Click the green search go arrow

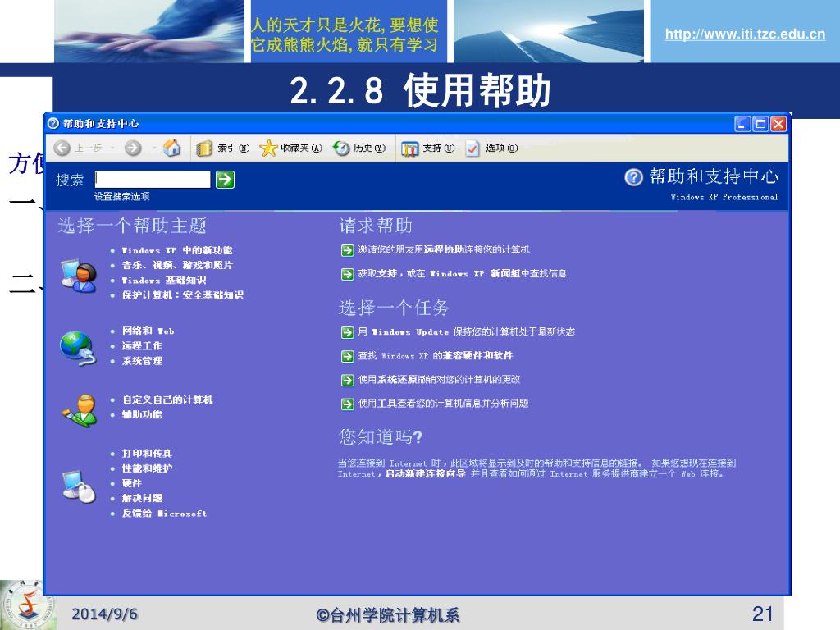pyautogui.click(x=225, y=180)
